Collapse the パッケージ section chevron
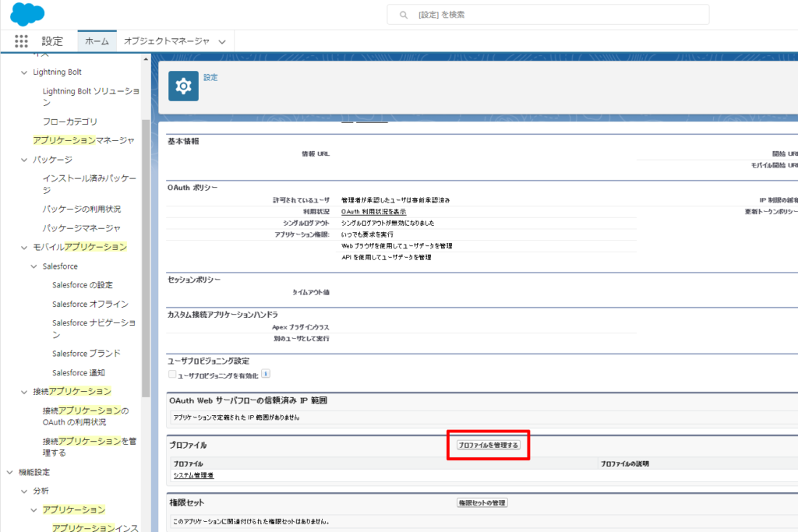The image size is (798, 532). click(23, 160)
